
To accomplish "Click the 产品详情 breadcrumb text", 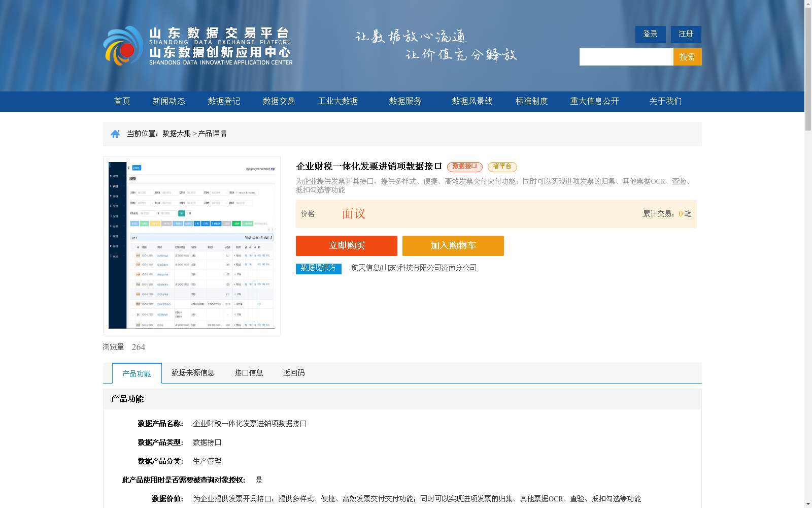I will (x=212, y=134).
